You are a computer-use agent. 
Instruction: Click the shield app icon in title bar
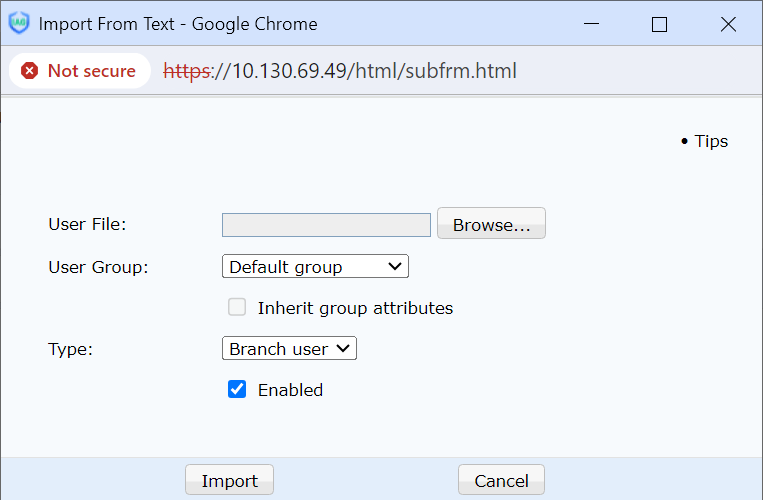point(20,24)
